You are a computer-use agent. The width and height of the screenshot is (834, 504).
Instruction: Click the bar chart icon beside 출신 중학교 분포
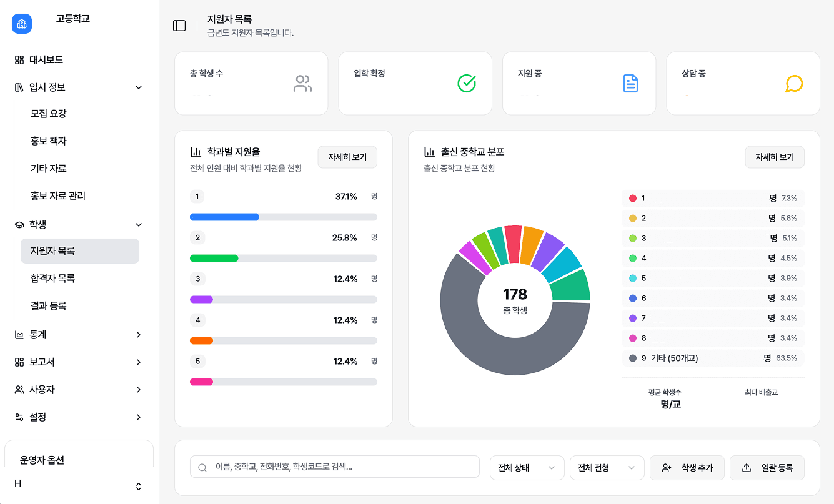(x=429, y=152)
